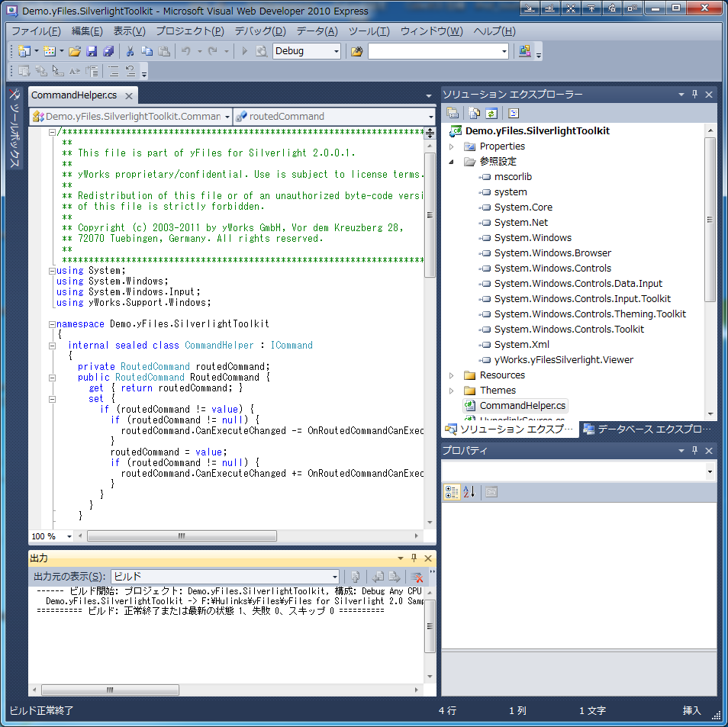Click Find Message in Code icon in output toolbar
The width and height of the screenshot is (728, 727).
coord(356,577)
